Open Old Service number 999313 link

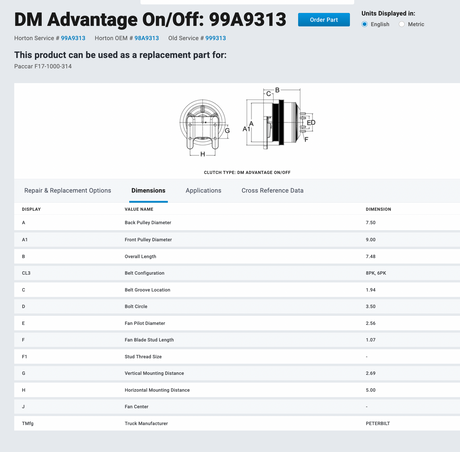[215, 38]
